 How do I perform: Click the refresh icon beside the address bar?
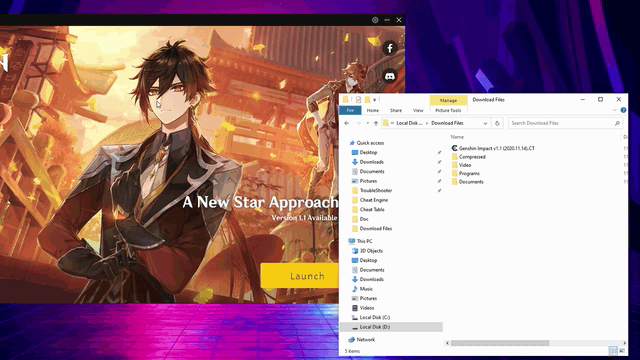[x=497, y=123]
